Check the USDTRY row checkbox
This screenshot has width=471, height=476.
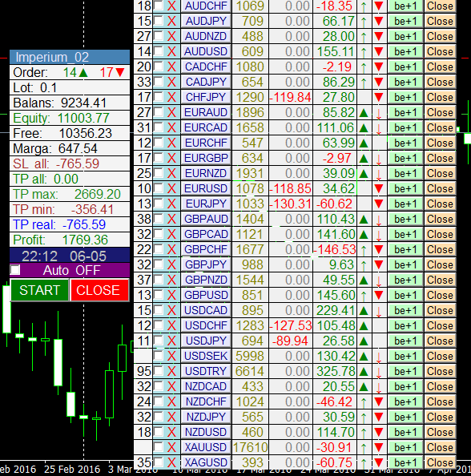point(159,370)
